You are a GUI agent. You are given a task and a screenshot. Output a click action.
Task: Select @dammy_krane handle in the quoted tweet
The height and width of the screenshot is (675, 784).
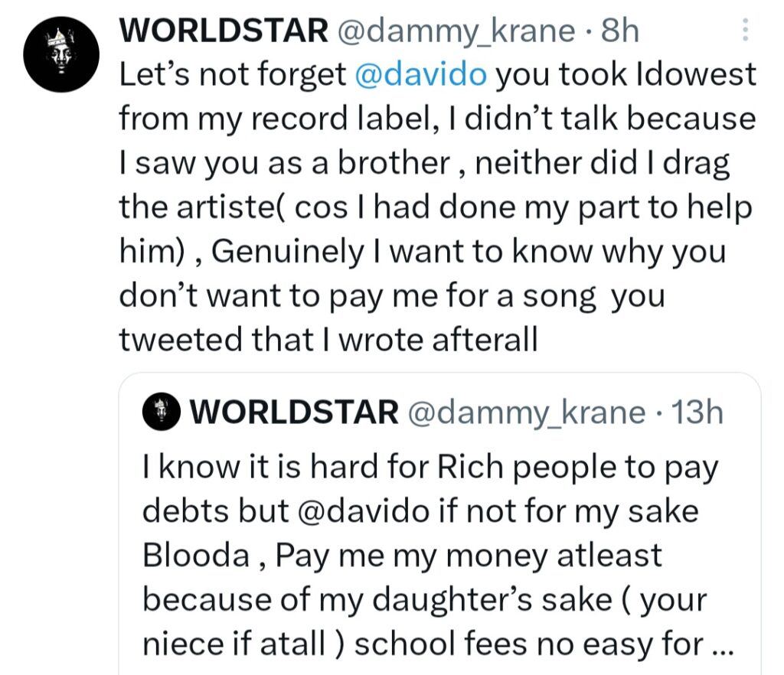[x=528, y=412]
